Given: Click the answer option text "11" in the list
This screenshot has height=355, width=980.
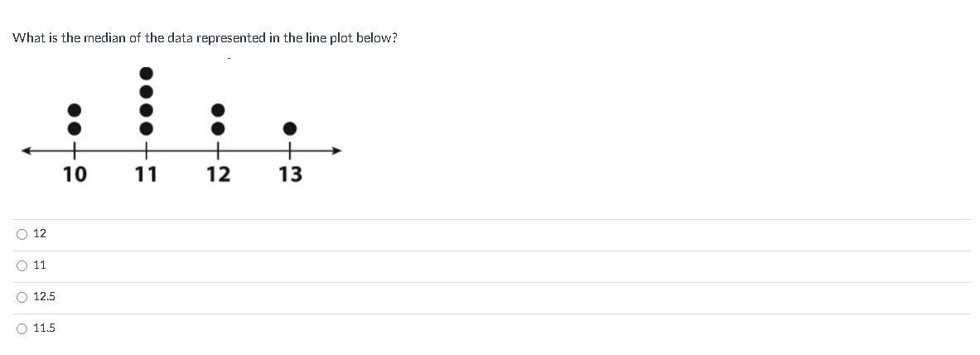Looking at the screenshot, I should [40, 265].
